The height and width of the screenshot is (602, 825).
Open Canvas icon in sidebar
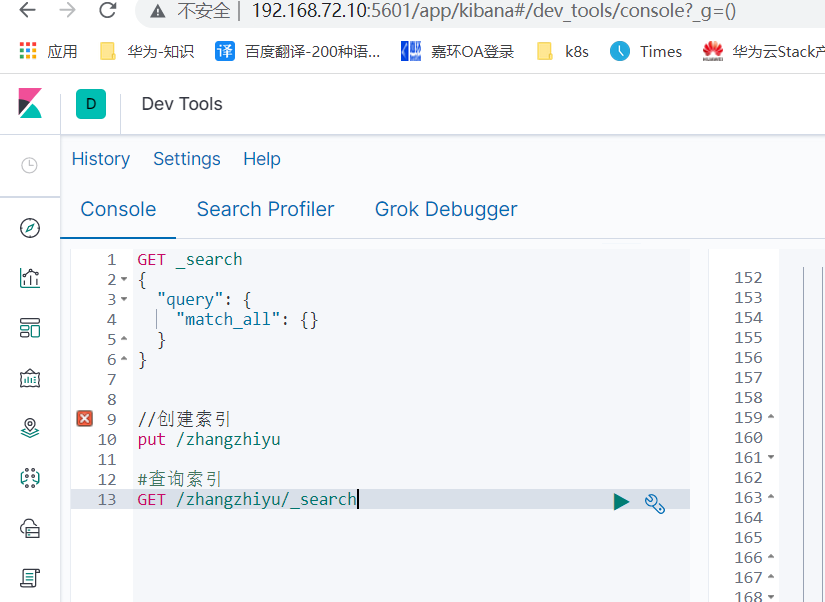(30, 378)
